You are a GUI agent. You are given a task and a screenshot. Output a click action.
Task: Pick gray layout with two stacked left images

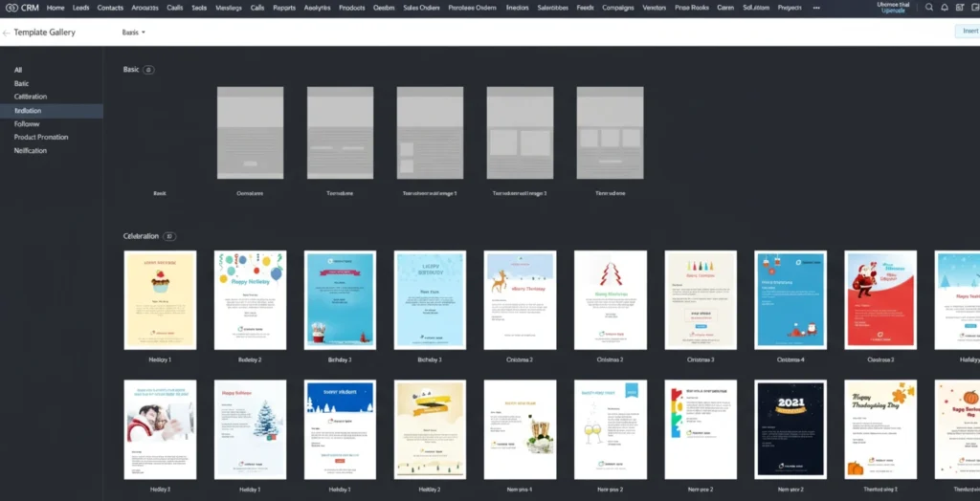430,133
